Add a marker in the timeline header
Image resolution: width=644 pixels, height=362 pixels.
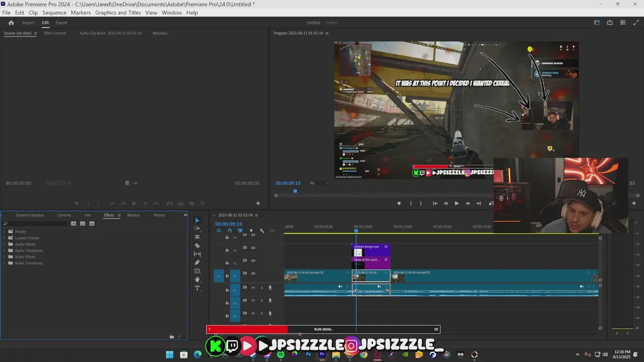pyautogui.click(x=251, y=231)
